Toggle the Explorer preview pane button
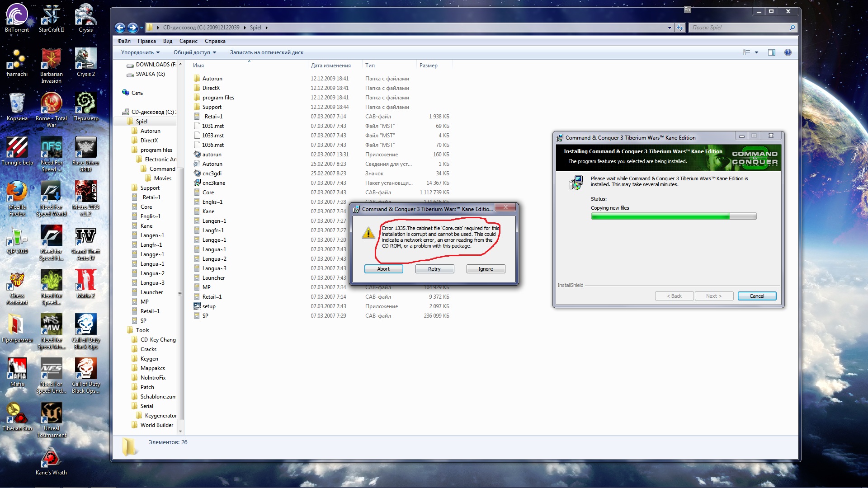 point(771,52)
